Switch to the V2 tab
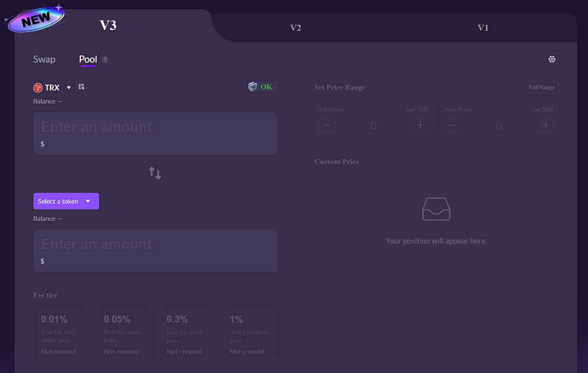 click(295, 28)
